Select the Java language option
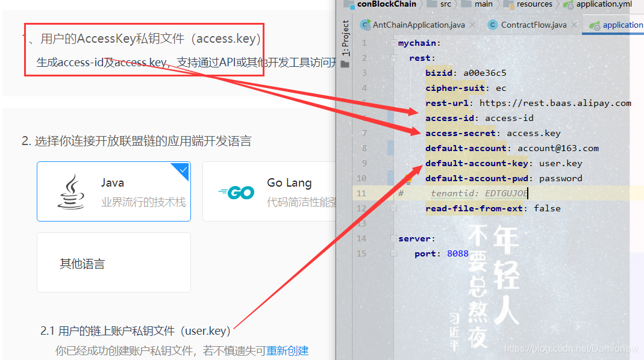The image size is (644, 360). (114, 191)
